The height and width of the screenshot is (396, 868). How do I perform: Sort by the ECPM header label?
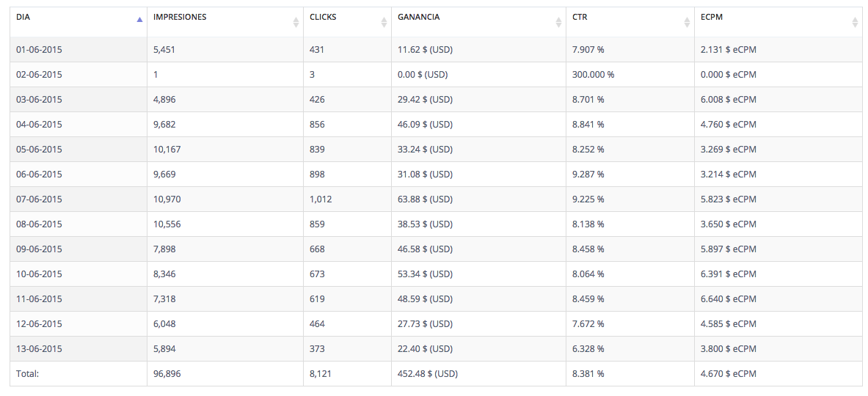tap(712, 17)
